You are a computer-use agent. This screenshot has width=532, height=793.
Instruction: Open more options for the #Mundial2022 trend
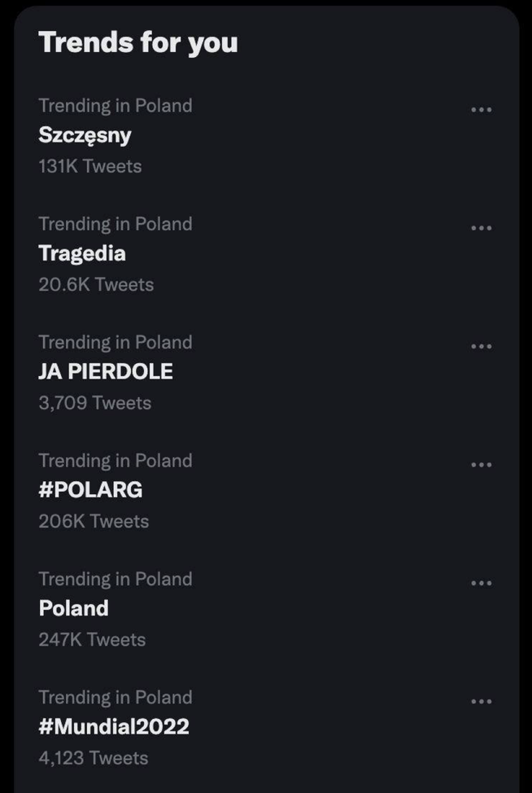click(x=482, y=701)
